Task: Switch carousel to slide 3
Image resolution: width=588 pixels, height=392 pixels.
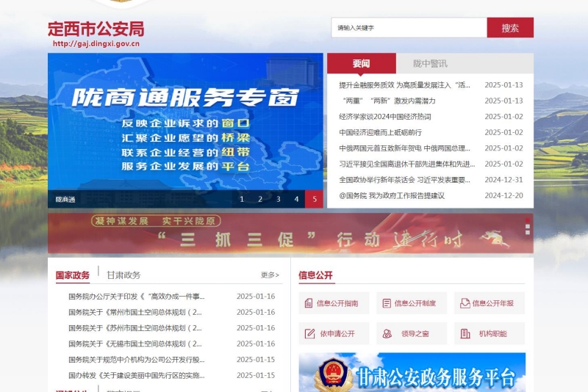Action: pyautogui.click(x=278, y=199)
